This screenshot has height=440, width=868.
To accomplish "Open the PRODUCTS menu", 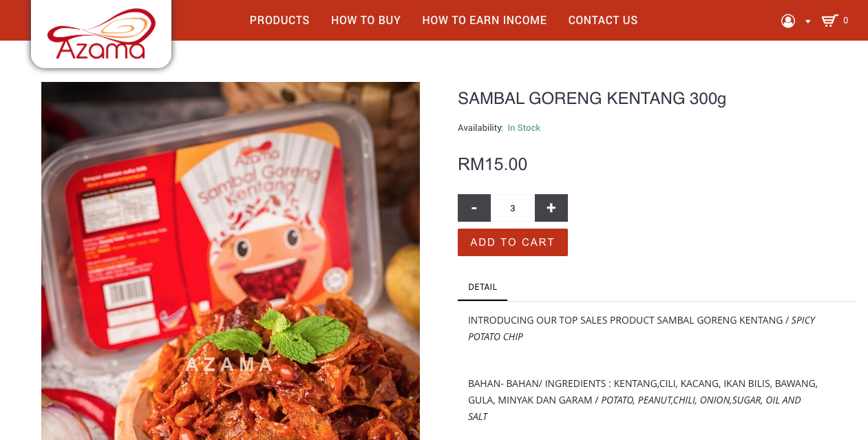I will [279, 21].
